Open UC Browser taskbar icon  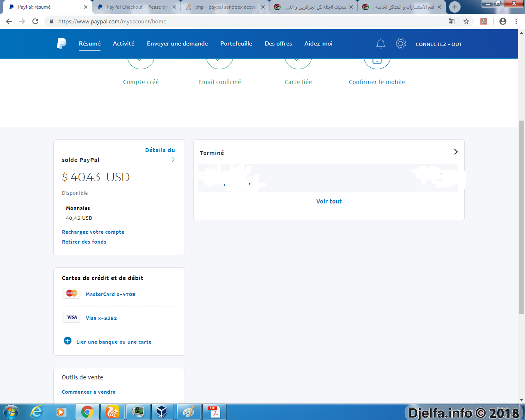click(x=113, y=412)
